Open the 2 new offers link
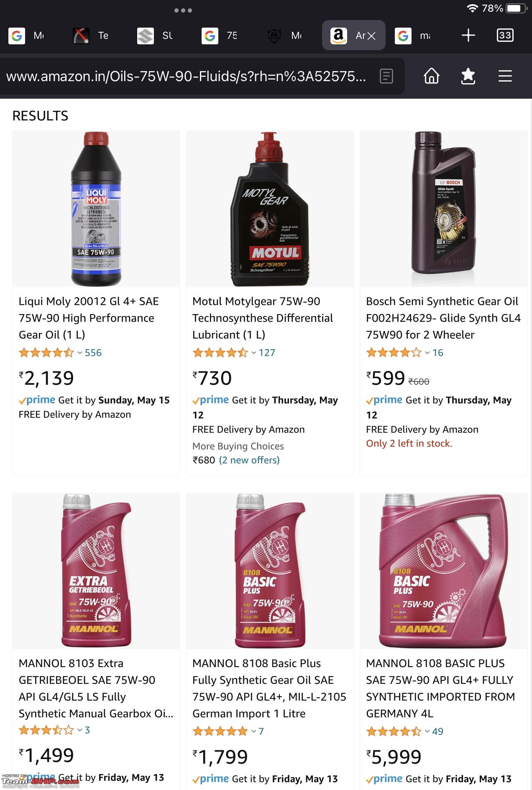Image resolution: width=532 pixels, height=790 pixels. coord(249,460)
